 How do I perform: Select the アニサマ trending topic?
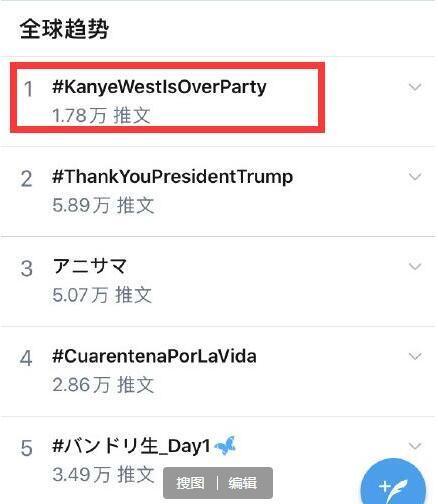[90, 266]
